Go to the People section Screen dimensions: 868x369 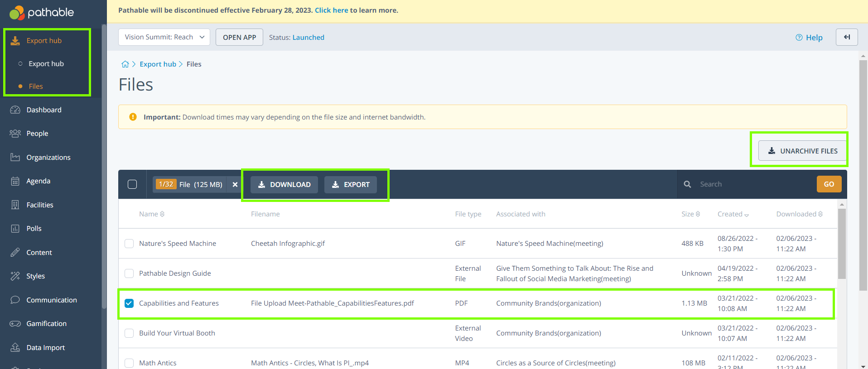(x=37, y=134)
